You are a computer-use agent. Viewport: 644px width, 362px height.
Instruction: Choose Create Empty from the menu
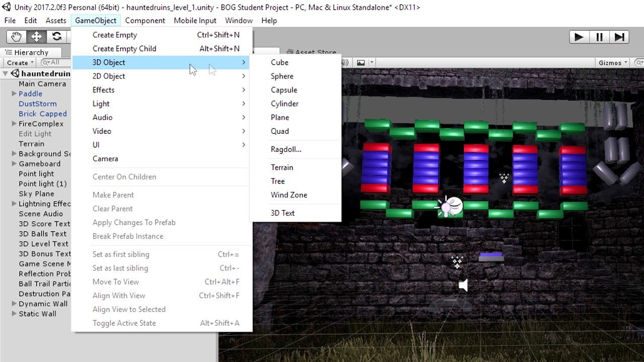click(162, 35)
